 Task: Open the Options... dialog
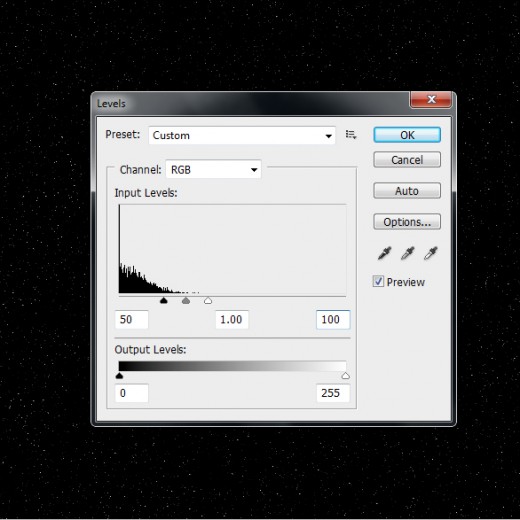pyautogui.click(x=407, y=222)
